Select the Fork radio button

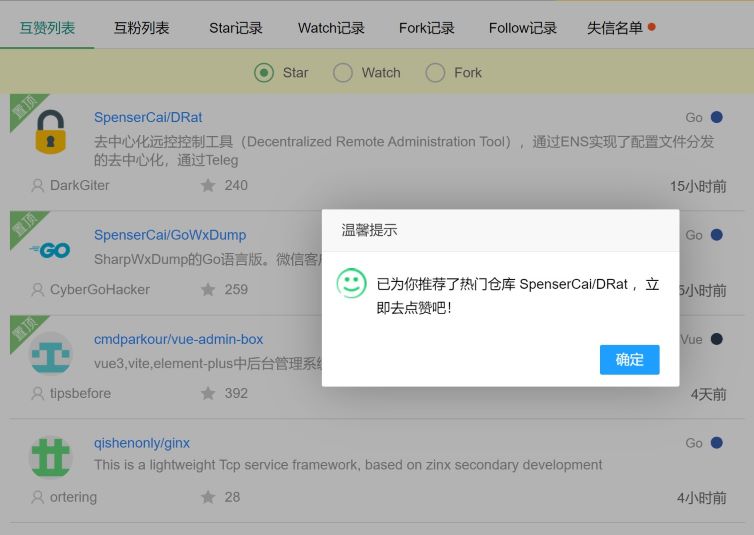(x=435, y=72)
